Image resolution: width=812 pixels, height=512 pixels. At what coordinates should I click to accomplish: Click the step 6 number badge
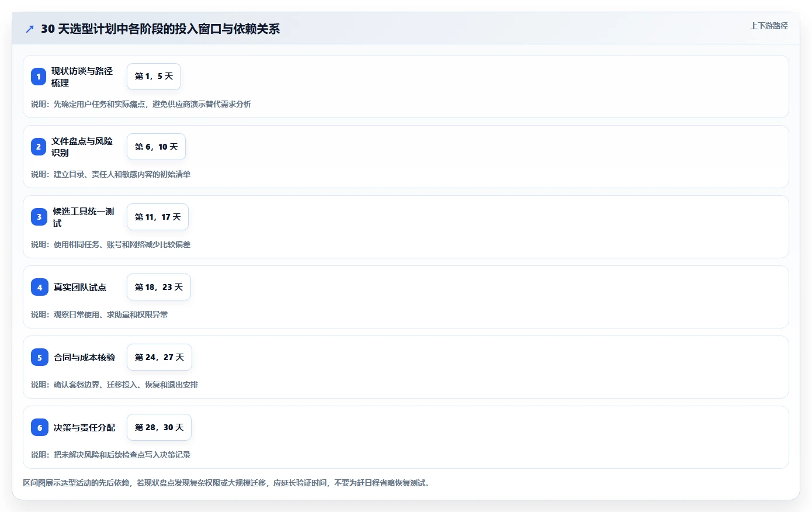click(x=40, y=427)
